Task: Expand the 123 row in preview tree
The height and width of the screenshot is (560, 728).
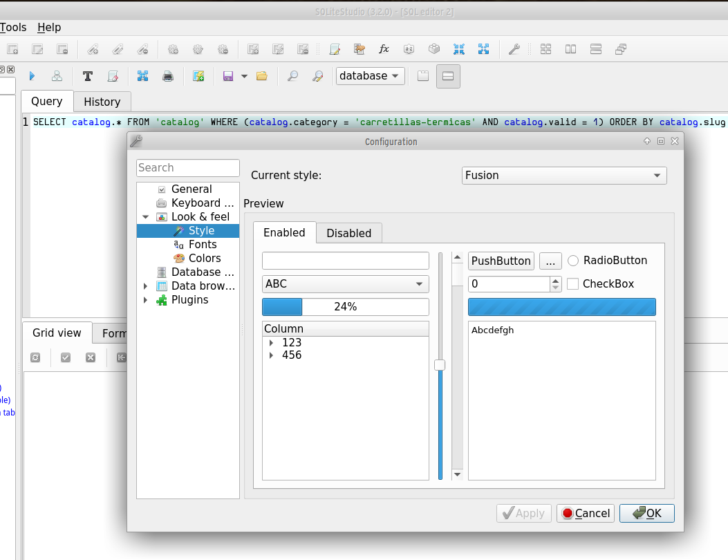Action: pyautogui.click(x=270, y=342)
